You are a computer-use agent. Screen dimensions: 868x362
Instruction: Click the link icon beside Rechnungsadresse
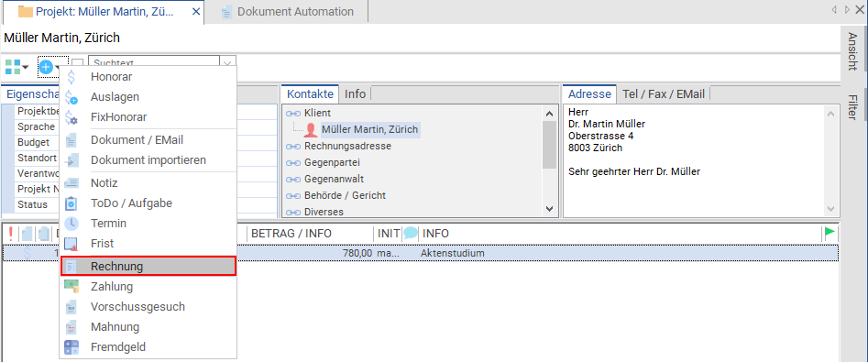coord(292,147)
